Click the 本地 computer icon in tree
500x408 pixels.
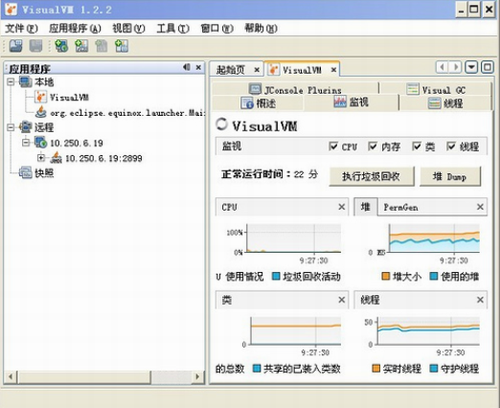pyautogui.click(x=25, y=82)
